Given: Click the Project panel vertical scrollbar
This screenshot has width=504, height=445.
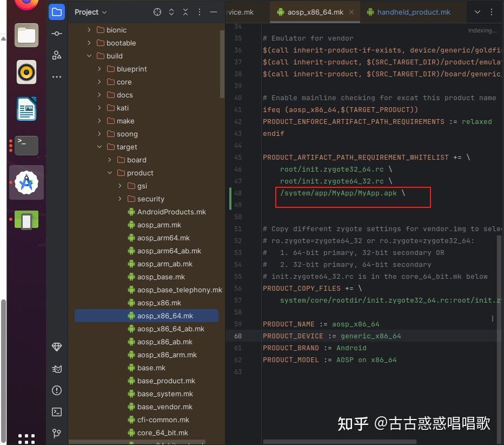Looking at the screenshot, I should click(222, 64).
